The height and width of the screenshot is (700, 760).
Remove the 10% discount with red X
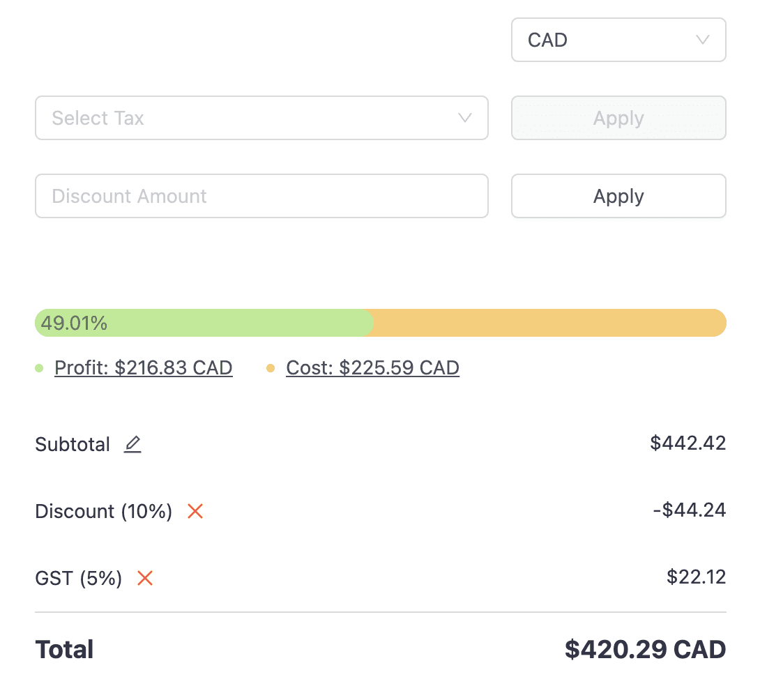tap(195, 511)
